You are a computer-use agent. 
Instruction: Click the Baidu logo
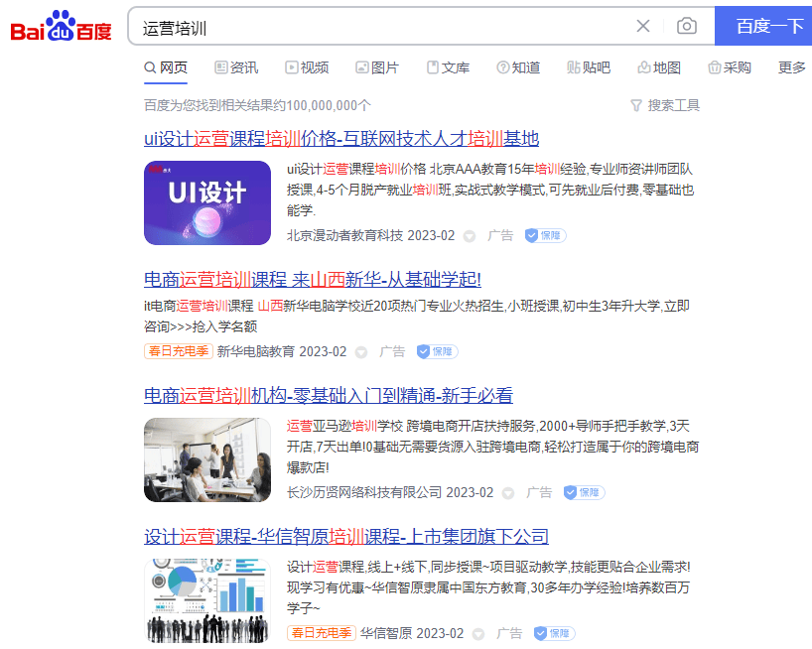click(x=60, y=26)
